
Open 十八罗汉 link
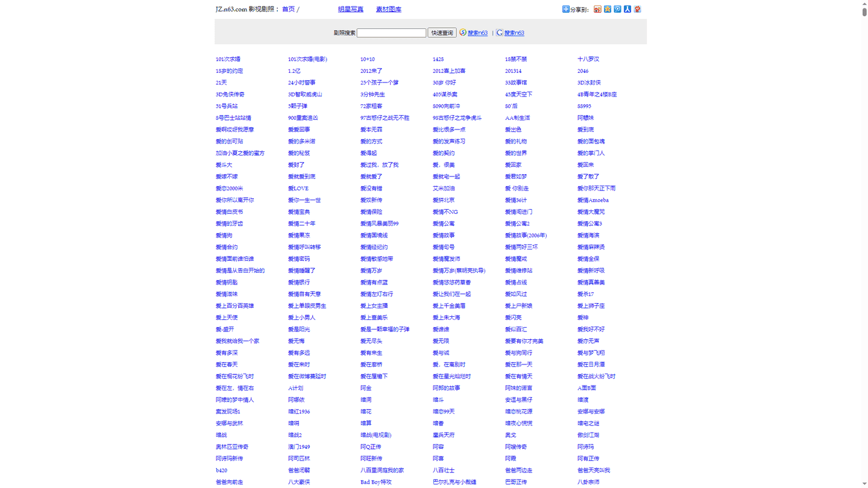point(588,59)
